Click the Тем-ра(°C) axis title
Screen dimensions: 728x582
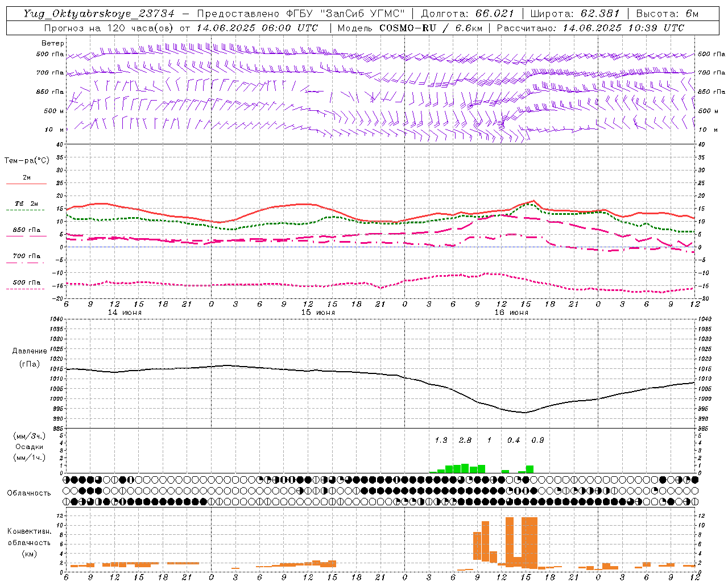click(x=27, y=160)
